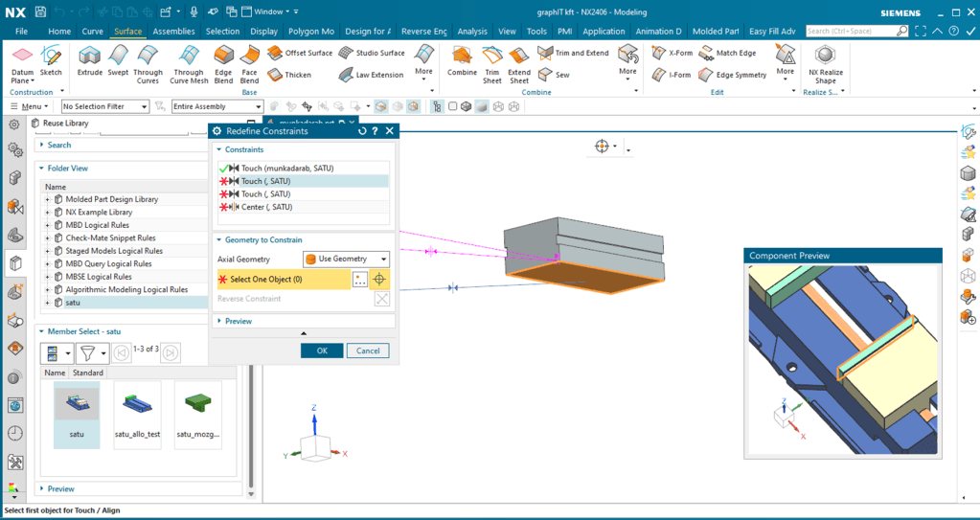The height and width of the screenshot is (520, 980).
Task: Open the File menu
Action: tap(21, 32)
